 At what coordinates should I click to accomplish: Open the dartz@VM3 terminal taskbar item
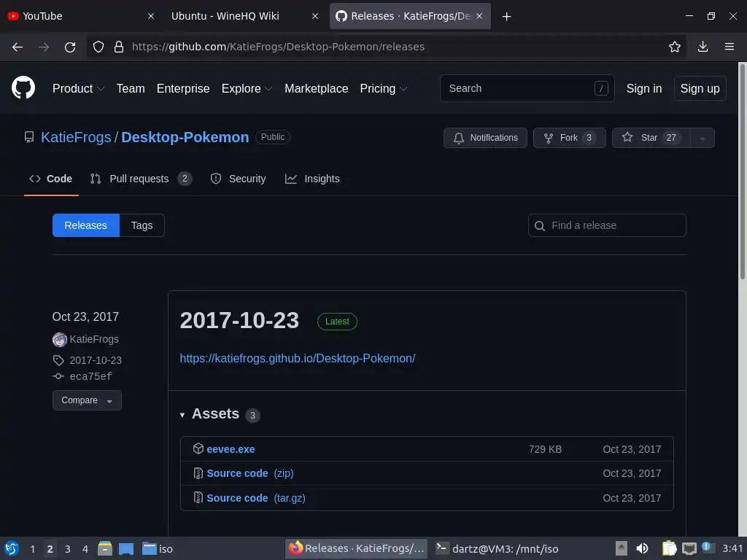point(496,548)
